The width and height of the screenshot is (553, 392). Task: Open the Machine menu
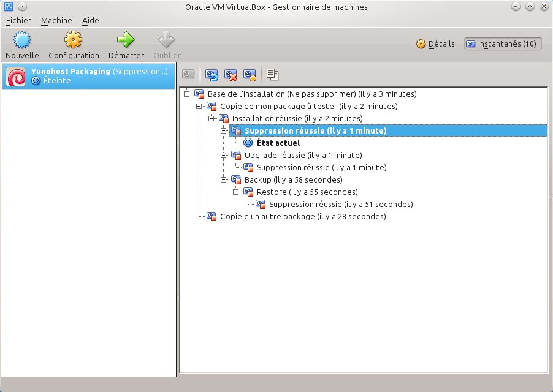pos(56,20)
